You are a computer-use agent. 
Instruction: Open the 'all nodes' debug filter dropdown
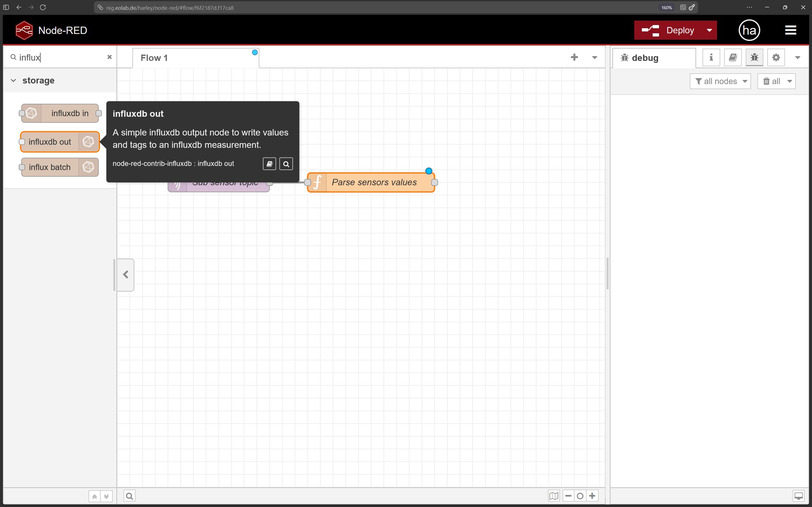(x=721, y=82)
